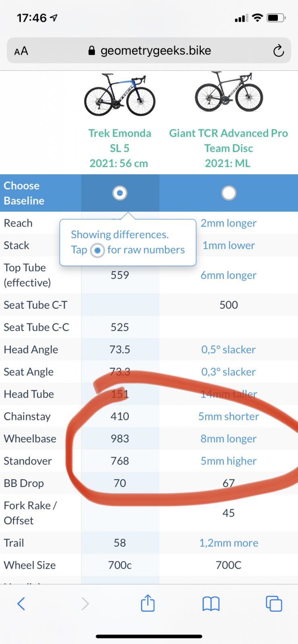Screen dimensions: 298x644
Task: Tap the radio icon in the tooltip
Action: 97,250
